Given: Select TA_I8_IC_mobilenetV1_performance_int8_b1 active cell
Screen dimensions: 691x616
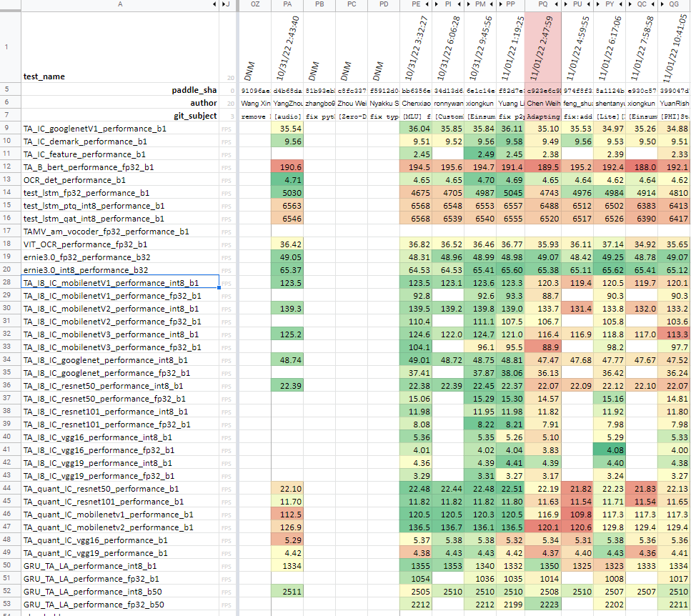Looking at the screenshot, I should coord(120,282).
